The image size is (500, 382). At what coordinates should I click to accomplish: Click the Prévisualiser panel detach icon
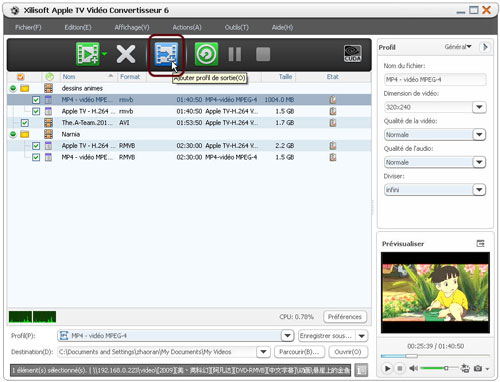(480, 243)
